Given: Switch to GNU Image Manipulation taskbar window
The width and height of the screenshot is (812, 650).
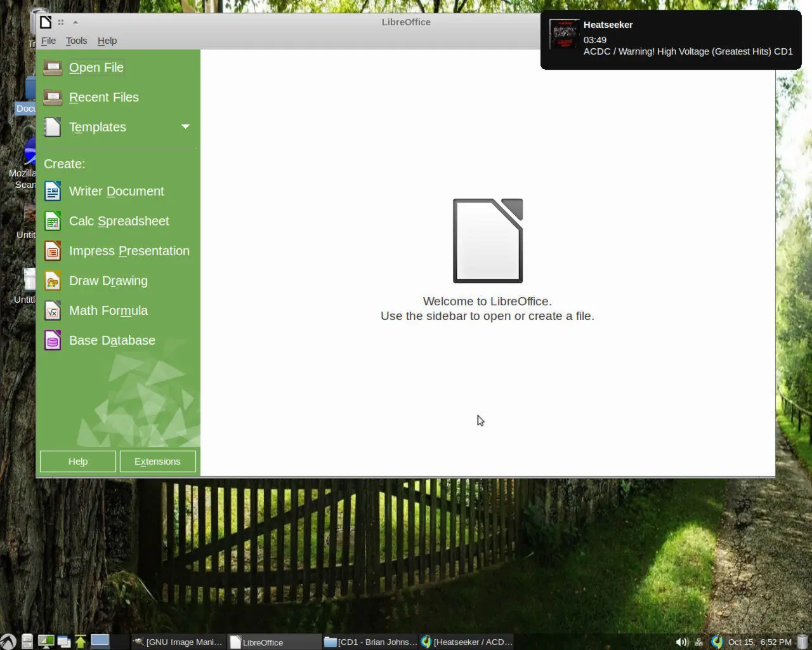Looking at the screenshot, I should tap(178, 642).
